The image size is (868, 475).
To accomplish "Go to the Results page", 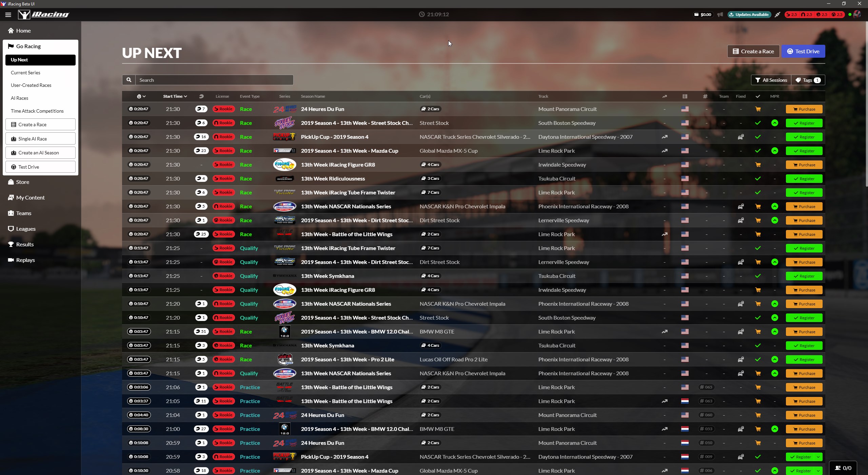I will coord(25,244).
